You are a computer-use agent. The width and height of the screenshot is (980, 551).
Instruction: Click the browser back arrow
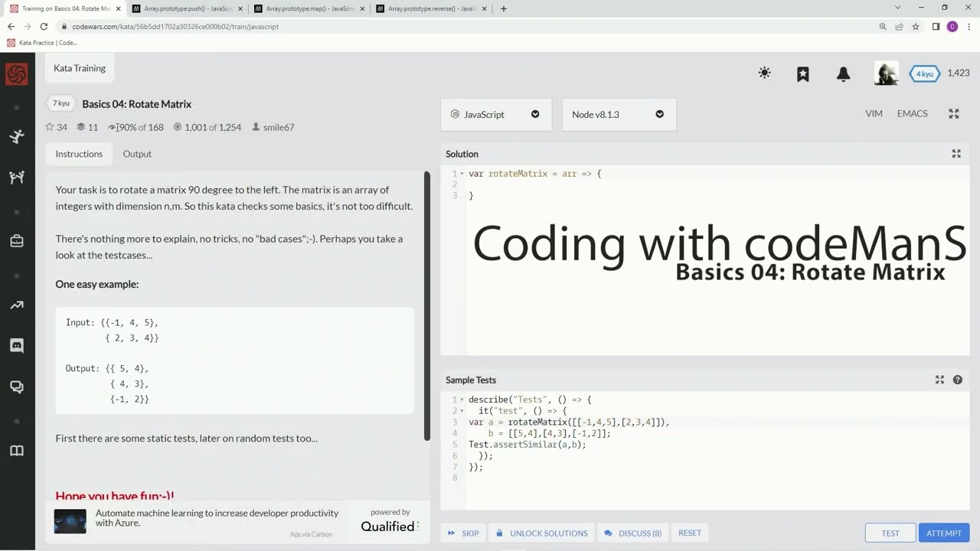click(x=11, y=26)
